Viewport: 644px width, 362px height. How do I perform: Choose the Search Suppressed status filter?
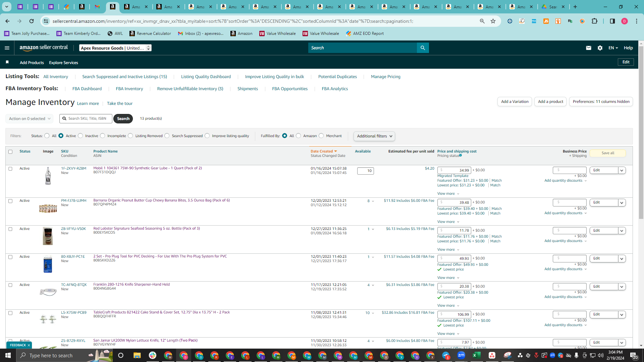[x=167, y=136]
